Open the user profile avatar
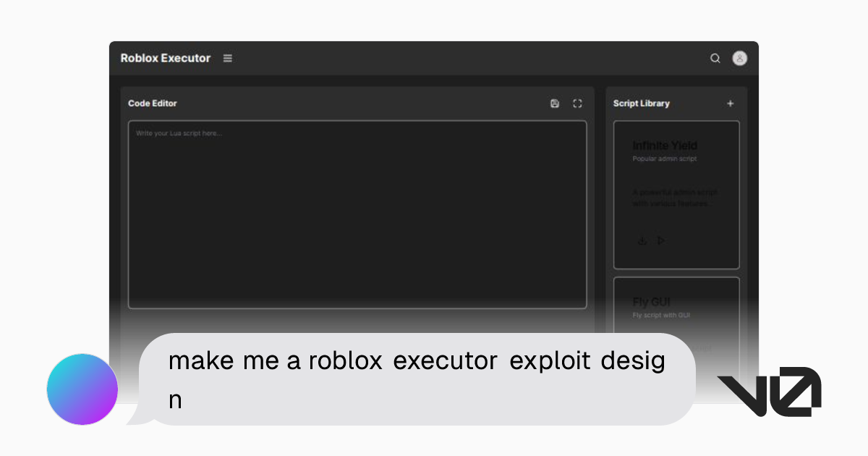The height and width of the screenshot is (456, 868). [739, 59]
